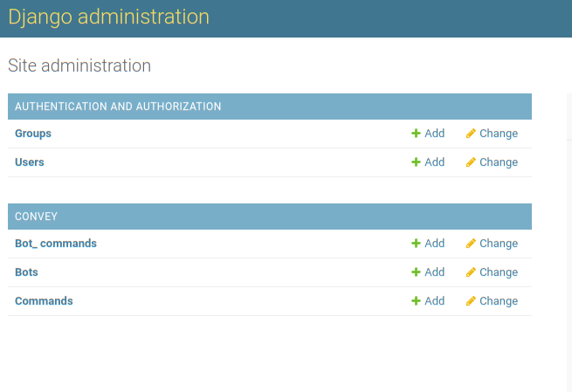Click Add link for Bot_ commands
572x392 pixels.
[435, 244]
